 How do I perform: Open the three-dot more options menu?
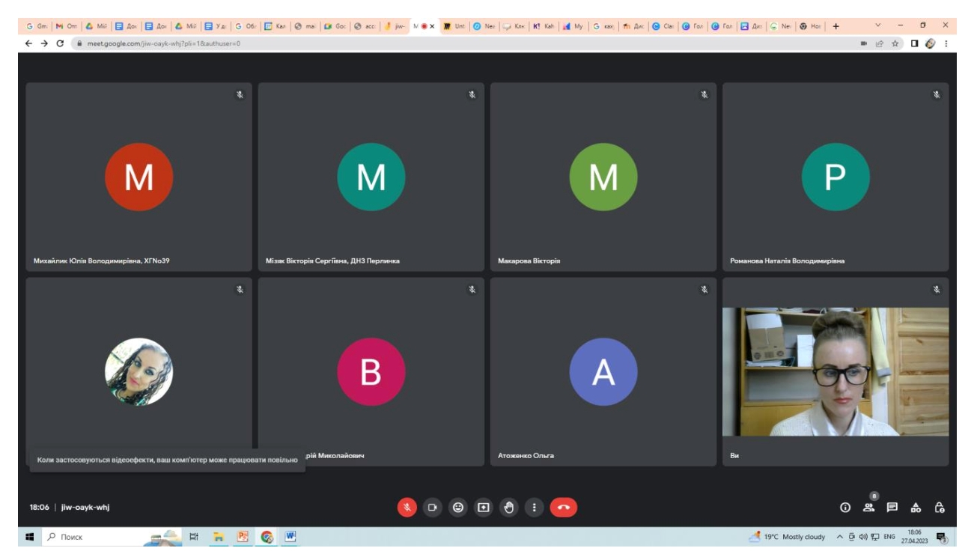534,507
